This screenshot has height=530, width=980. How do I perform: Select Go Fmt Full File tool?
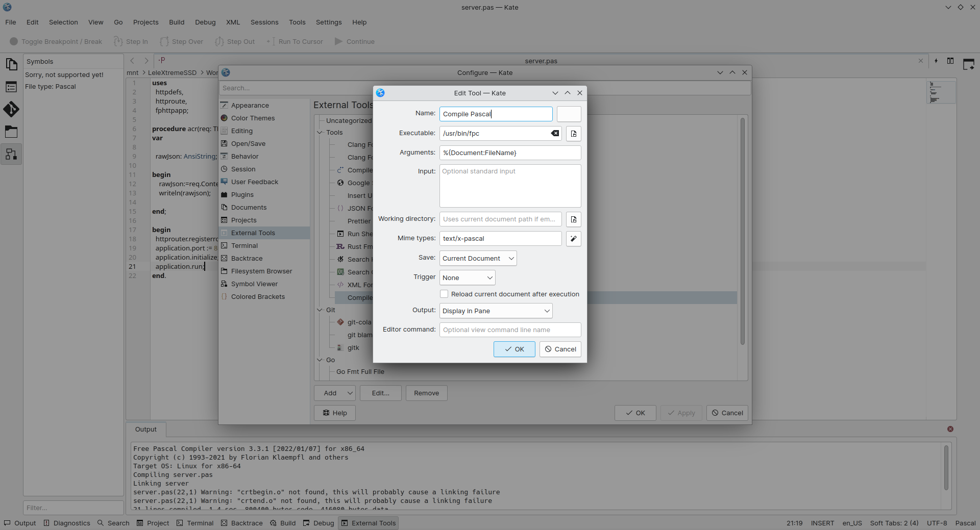coord(360,372)
